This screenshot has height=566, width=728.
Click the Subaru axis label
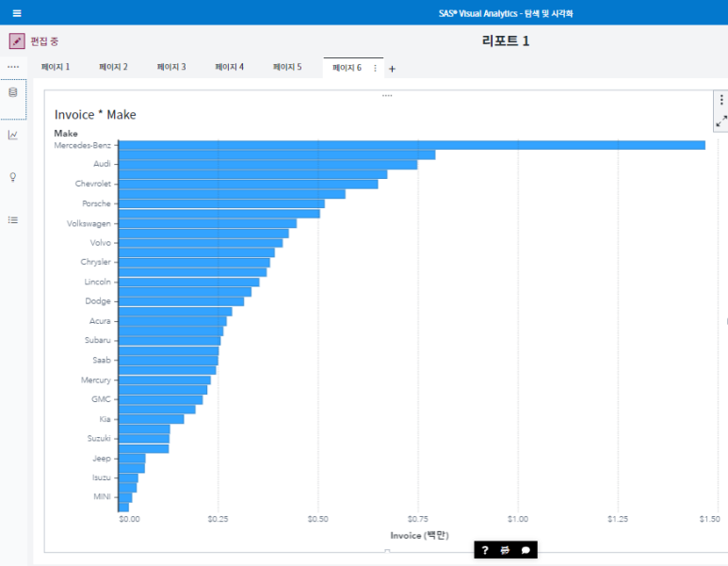[x=98, y=340]
